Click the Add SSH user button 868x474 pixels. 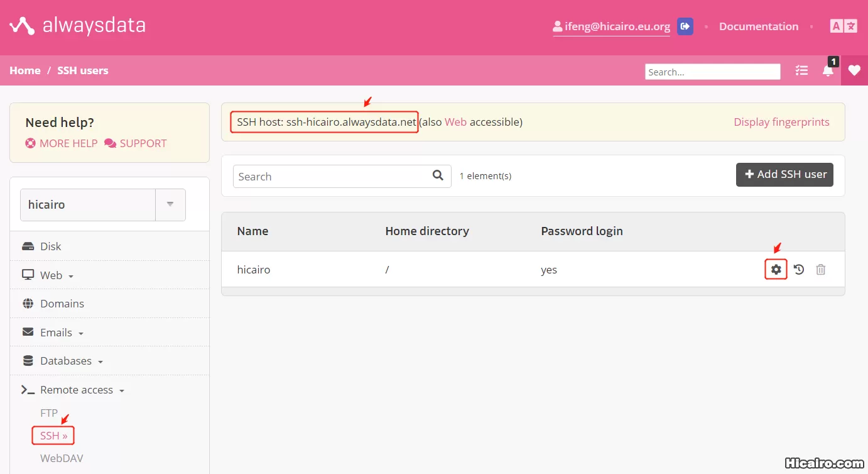coord(784,175)
